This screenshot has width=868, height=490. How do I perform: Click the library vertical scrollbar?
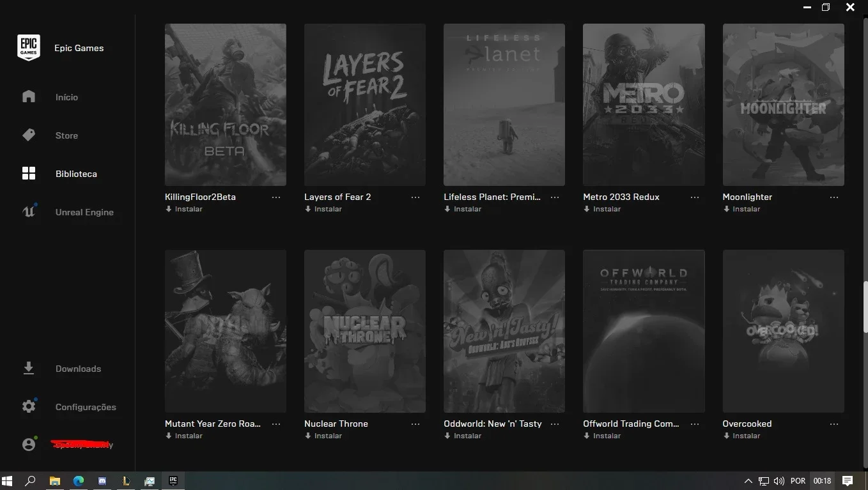[865, 309]
